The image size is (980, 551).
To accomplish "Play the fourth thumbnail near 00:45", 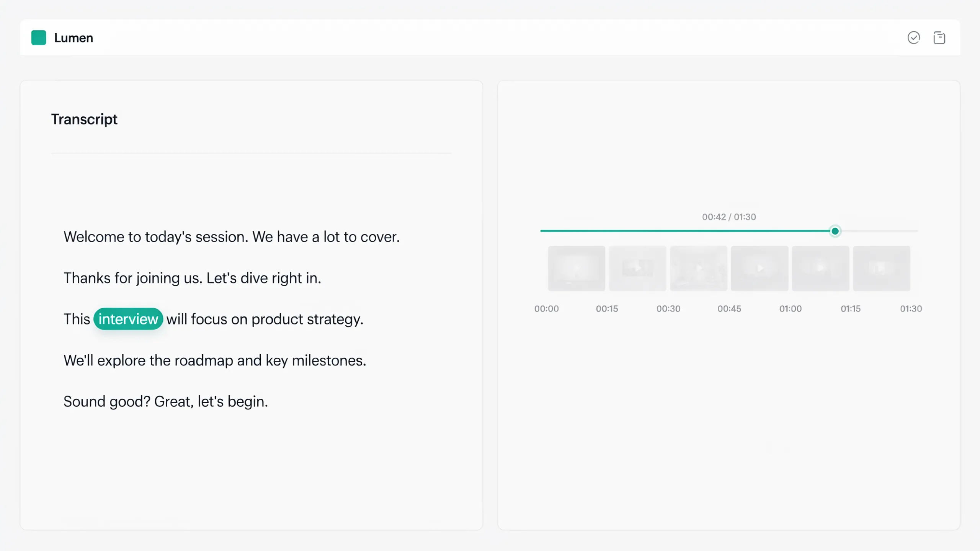I will (x=760, y=268).
